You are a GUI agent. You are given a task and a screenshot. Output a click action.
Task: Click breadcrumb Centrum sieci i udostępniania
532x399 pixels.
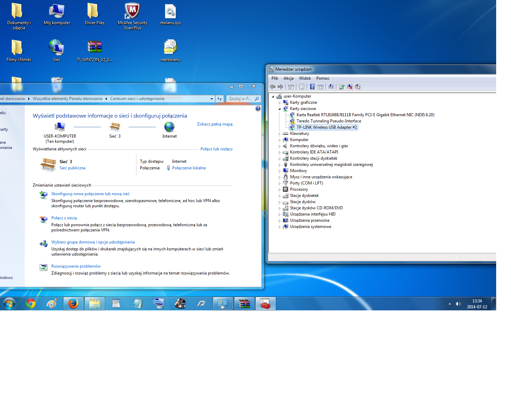tap(137, 99)
